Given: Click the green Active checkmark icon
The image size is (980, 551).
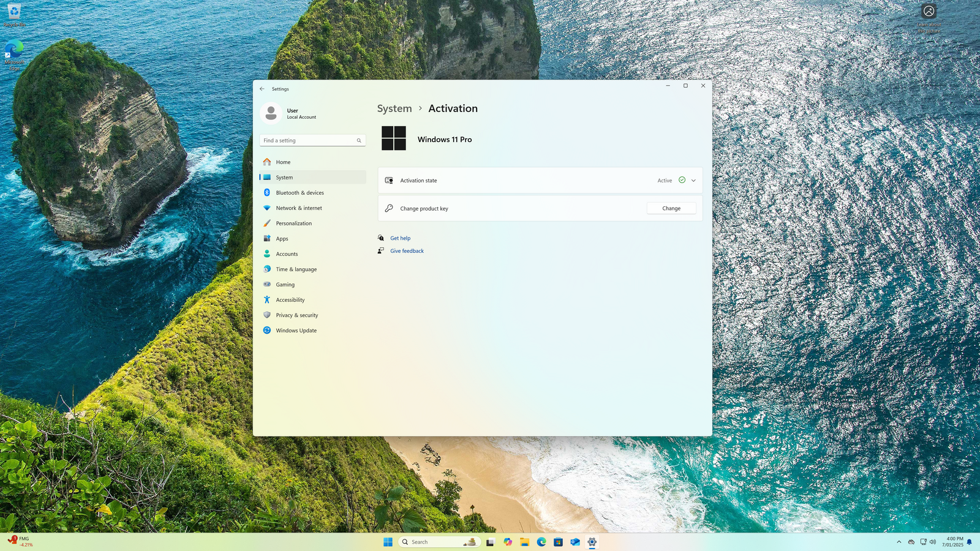Looking at the screenshot, I should tap(682, 180).
